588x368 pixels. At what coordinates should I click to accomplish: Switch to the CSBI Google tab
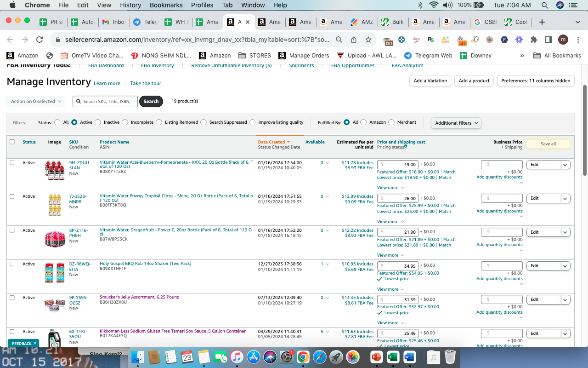[x=486, y=22]
